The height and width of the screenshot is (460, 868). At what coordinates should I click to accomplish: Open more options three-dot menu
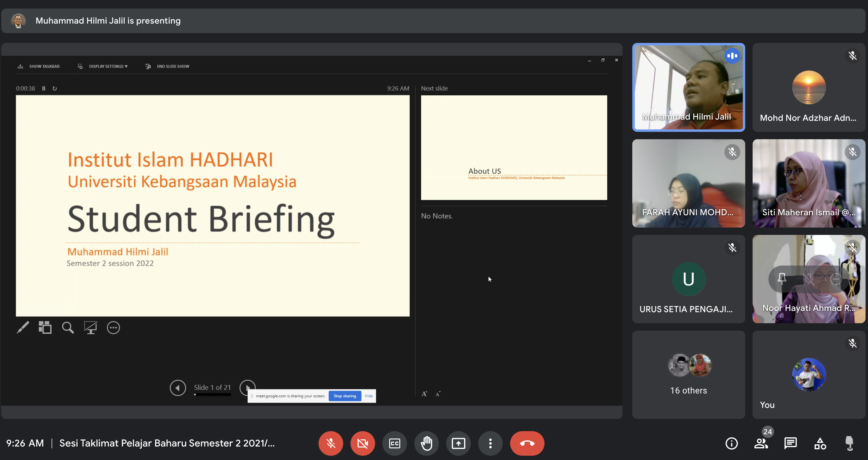[x=490, y=443]
